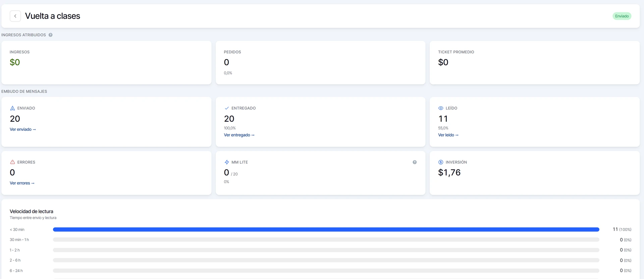Open help icon beside Ingresos Atribuidos

coord(50,35)
